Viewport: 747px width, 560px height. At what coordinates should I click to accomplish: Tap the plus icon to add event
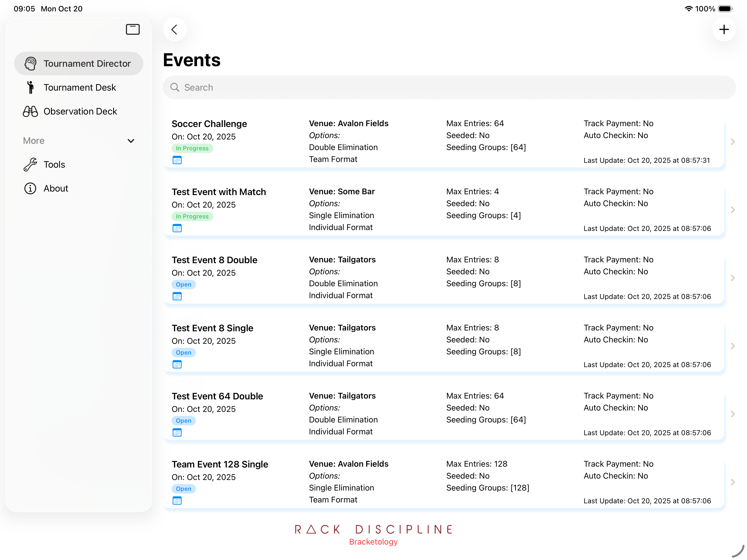click(723, 29)
